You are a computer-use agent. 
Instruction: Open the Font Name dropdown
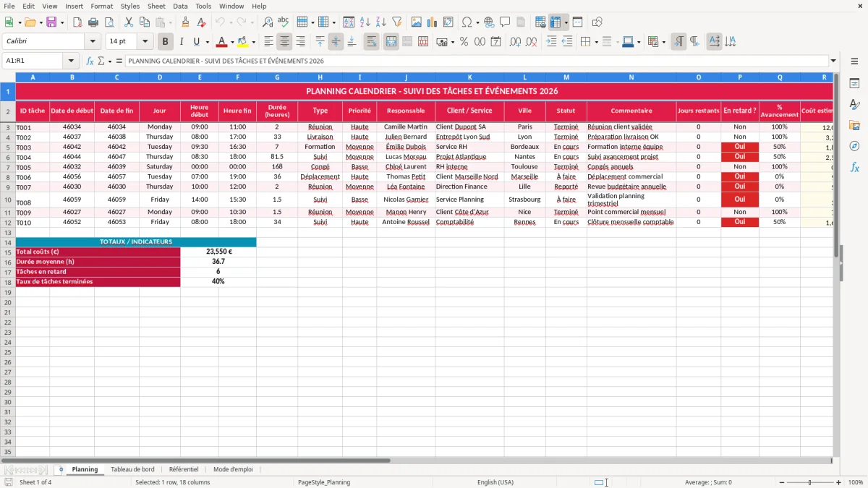92,42
